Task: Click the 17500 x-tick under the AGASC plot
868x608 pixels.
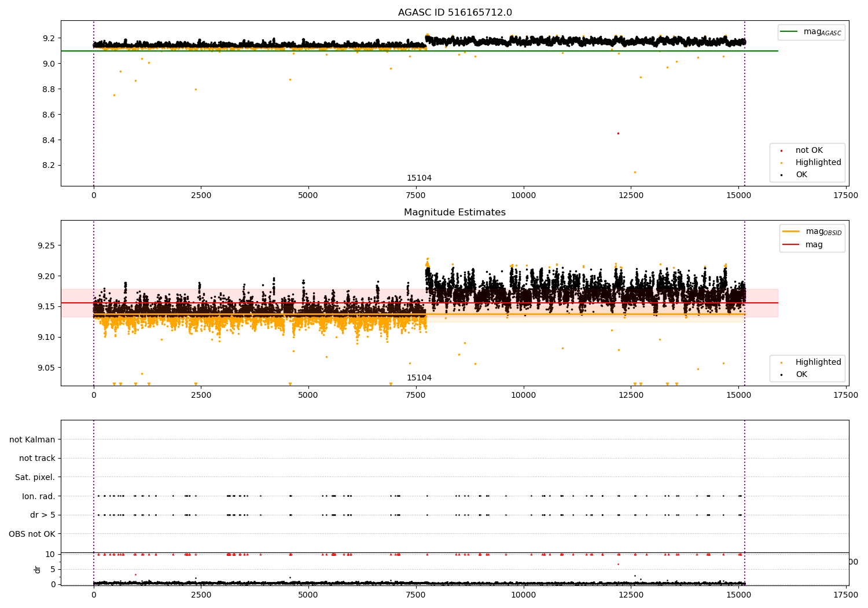Action: pyautogui.click(x=846, y=196)
